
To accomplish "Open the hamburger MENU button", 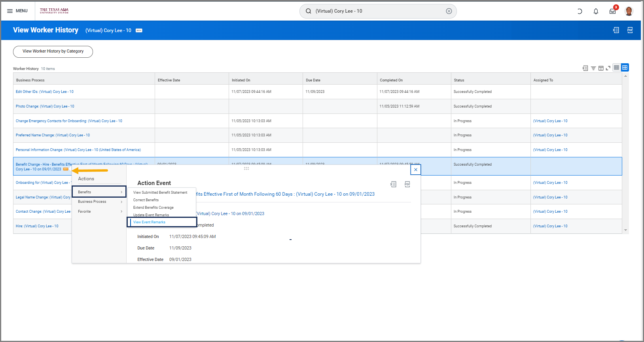I will point(17,11).
